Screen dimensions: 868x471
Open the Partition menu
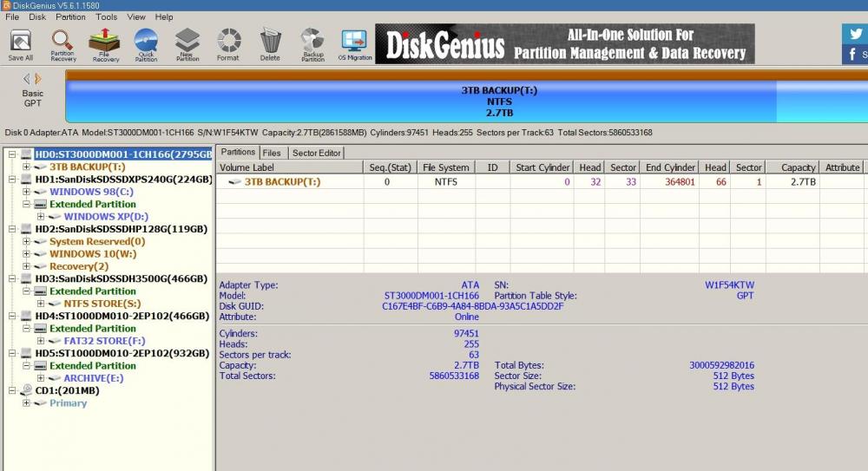click(71, 16)
